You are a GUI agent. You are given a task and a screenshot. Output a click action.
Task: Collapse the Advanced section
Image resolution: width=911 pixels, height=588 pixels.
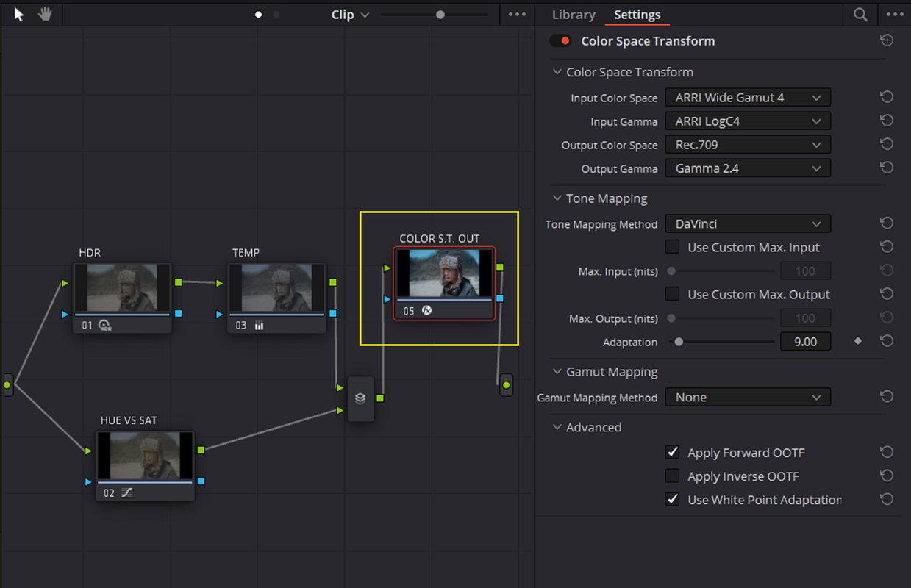point(557,427)
